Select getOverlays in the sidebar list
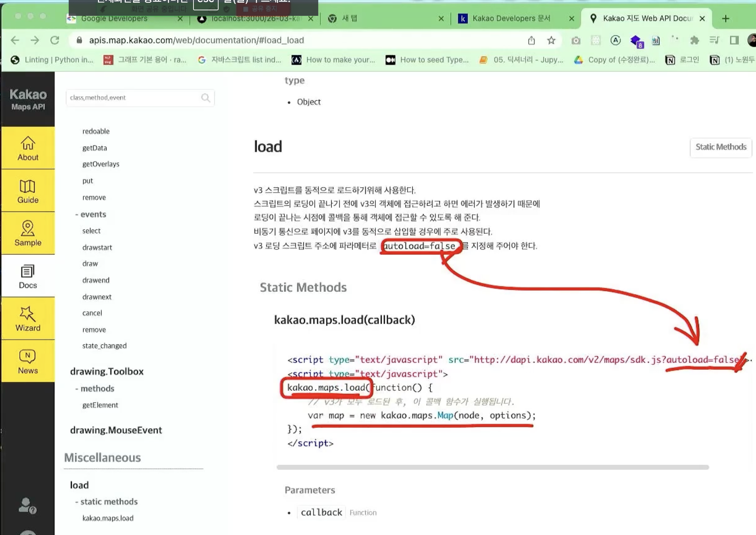 [x=101, y=164]
